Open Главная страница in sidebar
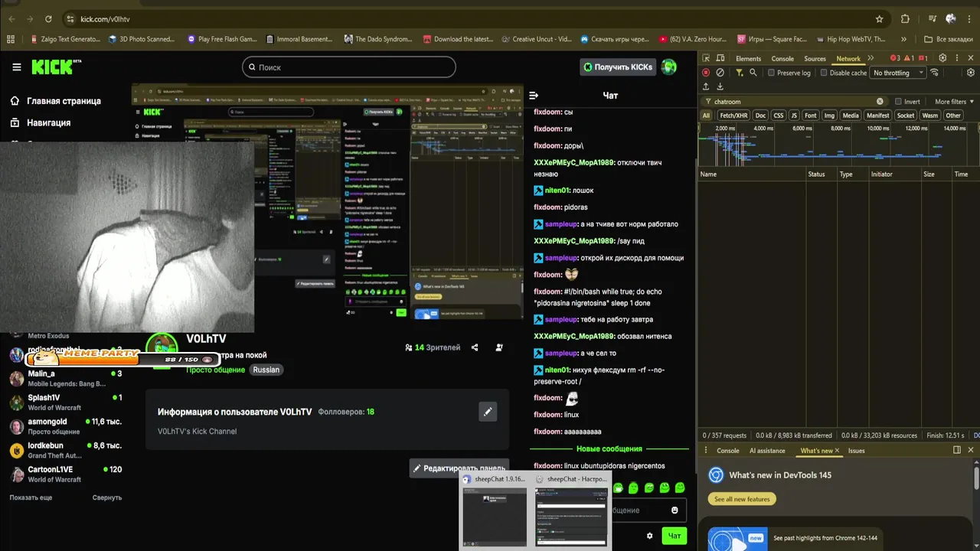980x551 pixels. [x=57, y=101]
